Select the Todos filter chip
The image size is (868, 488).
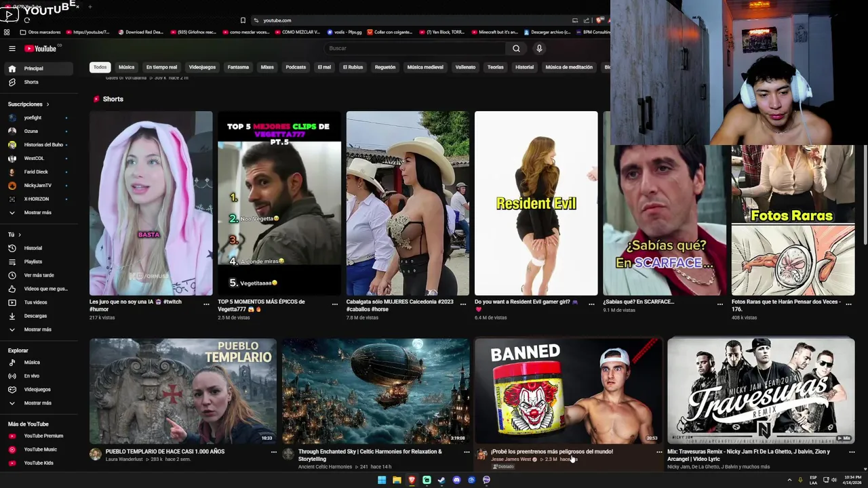click(x=100, y=67)
